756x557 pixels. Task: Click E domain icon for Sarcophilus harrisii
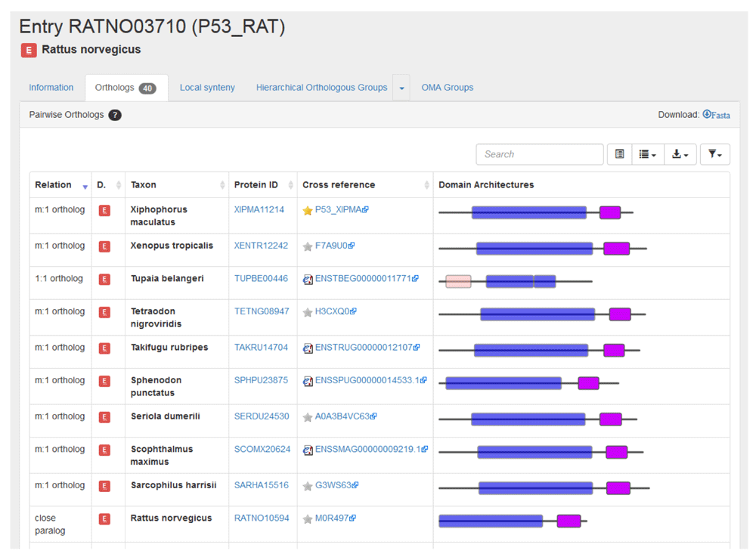click(104, 486)
